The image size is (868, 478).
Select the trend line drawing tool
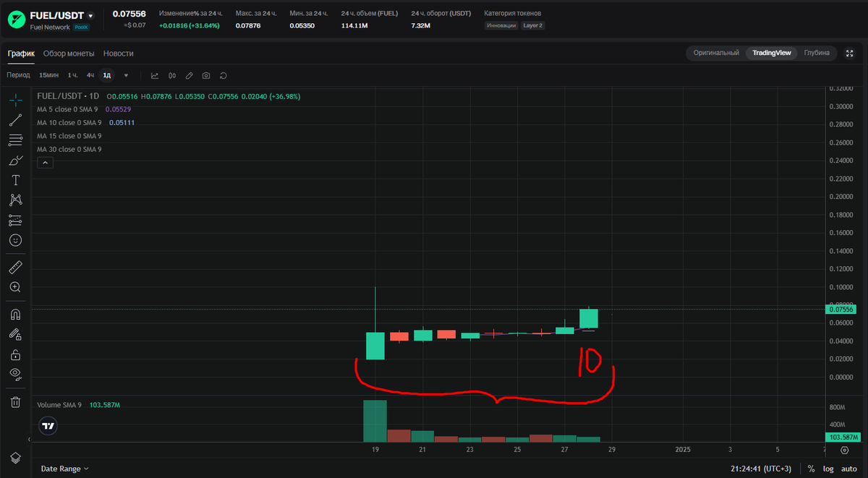click(x=15, y=120)
